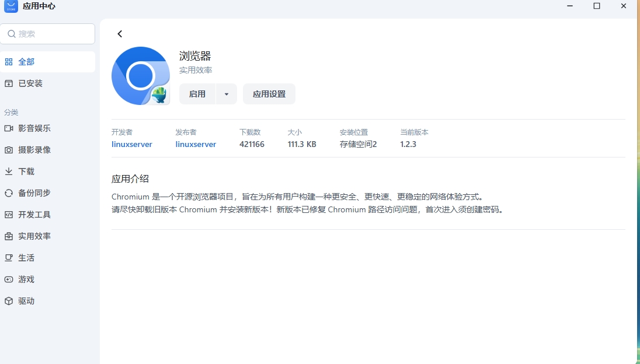Click the video camera icon for 影音娱乐
640x364 pixels.
(9, 128)
